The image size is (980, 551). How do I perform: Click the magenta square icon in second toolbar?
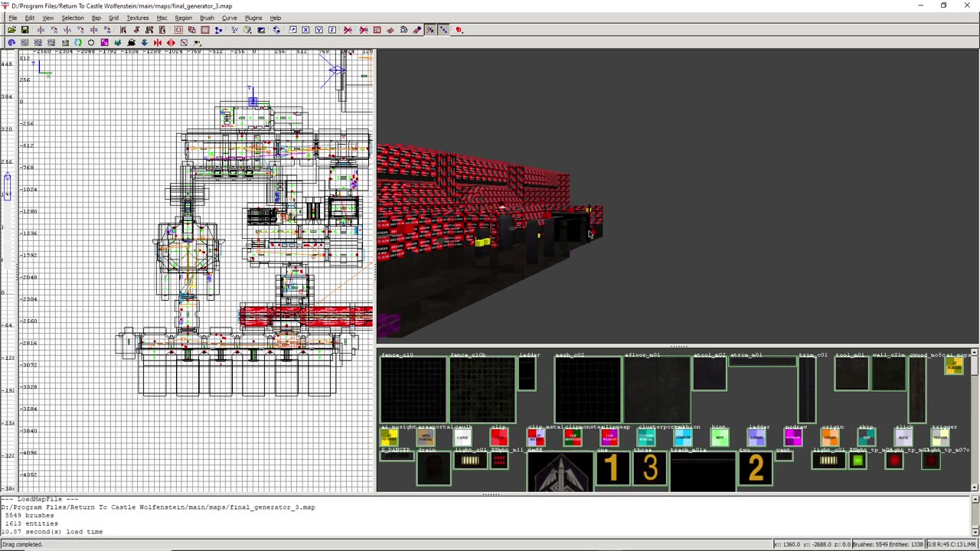coord(104,42)
